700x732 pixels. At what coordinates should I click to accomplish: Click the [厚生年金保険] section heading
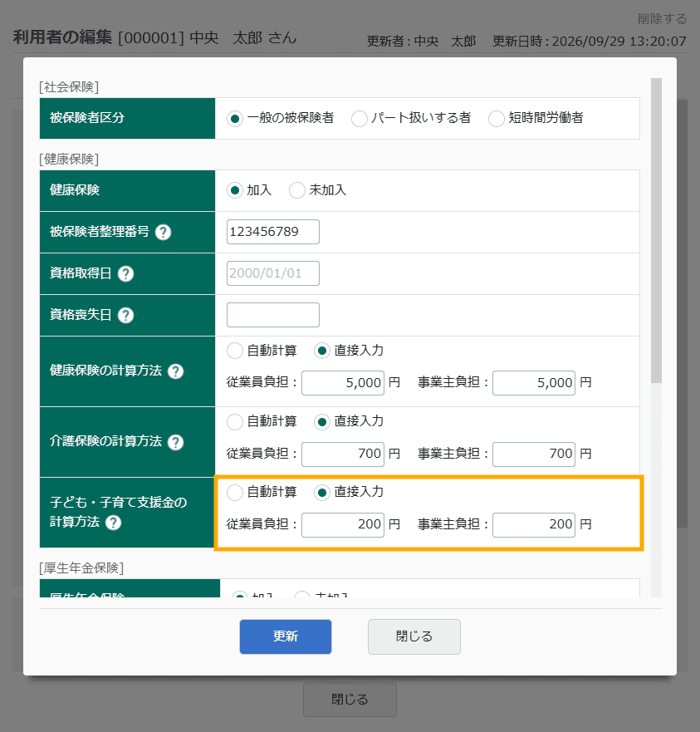coord(81,567)
